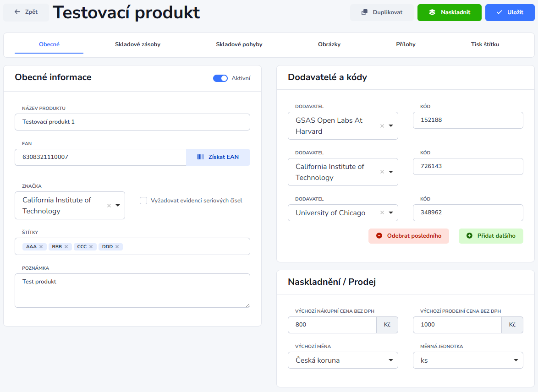
Task: Switch to the Skladové zásoby tab
Action: pos(137,44)
